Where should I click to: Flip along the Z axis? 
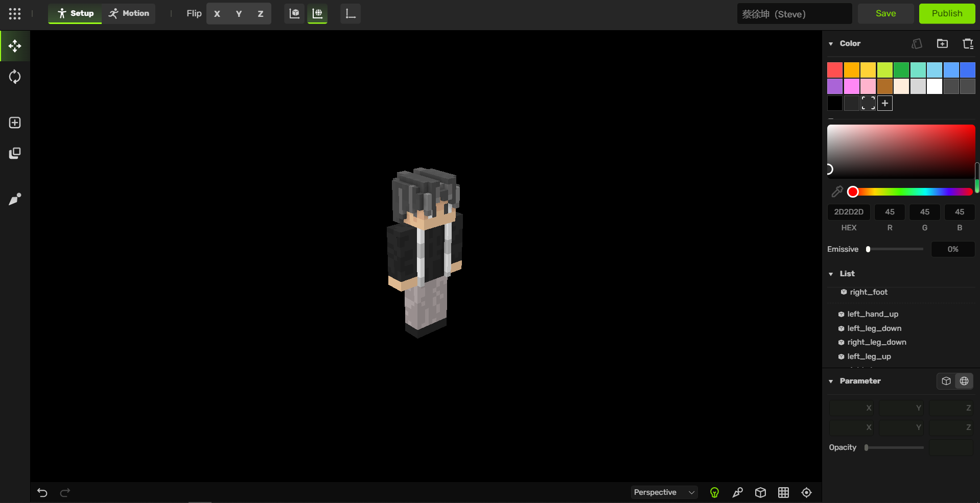[x=261, y=14]
